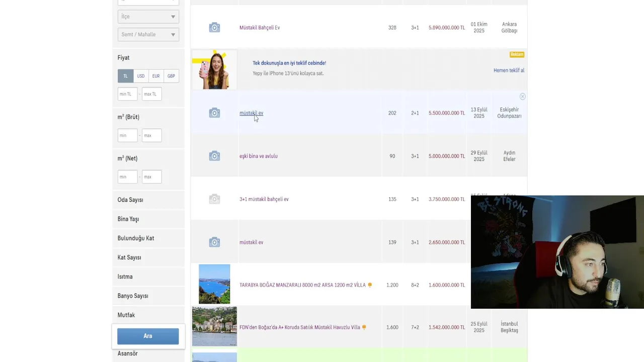Click the Ara search button

pos(148,336)
